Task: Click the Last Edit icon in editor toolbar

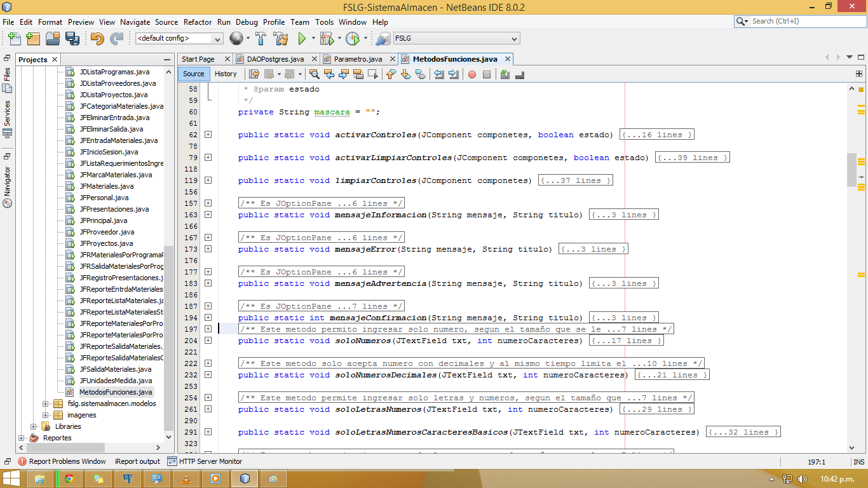Action: (254, 74)
